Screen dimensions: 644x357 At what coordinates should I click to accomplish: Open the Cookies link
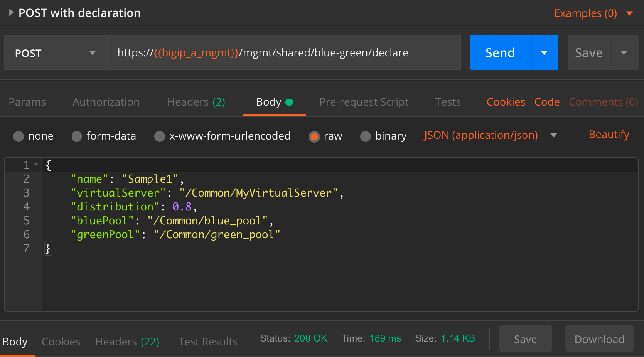pyautogui.click(x=506, y=102)
